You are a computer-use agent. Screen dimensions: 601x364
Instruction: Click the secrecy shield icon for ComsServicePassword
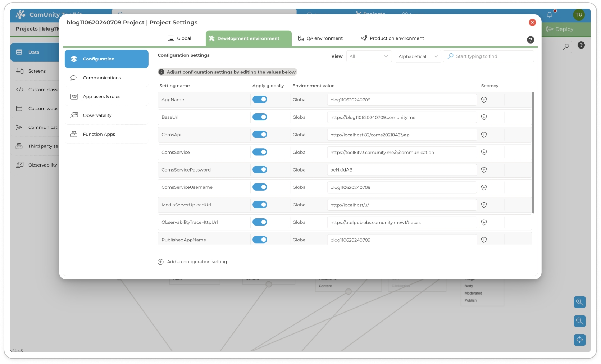484,170
